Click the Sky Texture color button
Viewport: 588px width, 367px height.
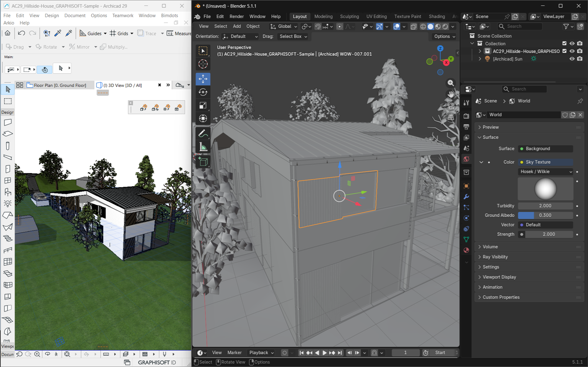point(546,162)
